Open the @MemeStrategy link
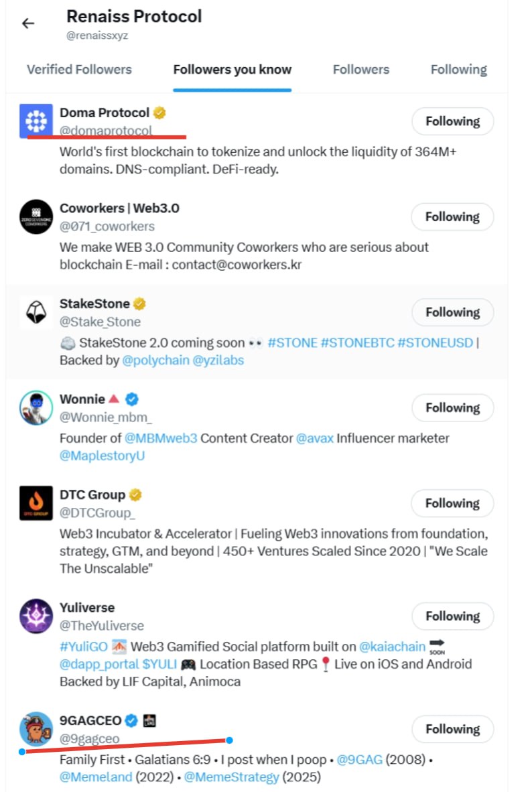The height and width of the screenshot is (792, 532). pyautogui.click(x=231, y=777)
